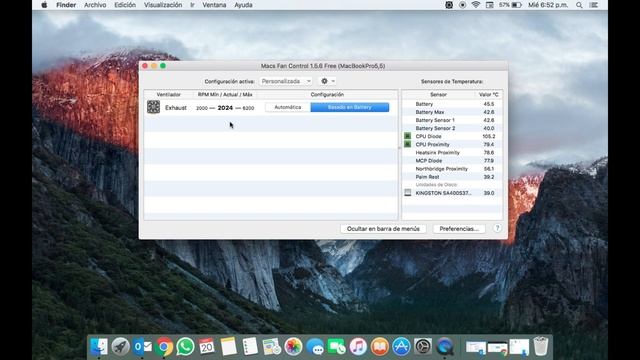This screenshot has height=360, width=640.
Task: Select Battery Sensor 1 row
Action: [x=452, y=120]
